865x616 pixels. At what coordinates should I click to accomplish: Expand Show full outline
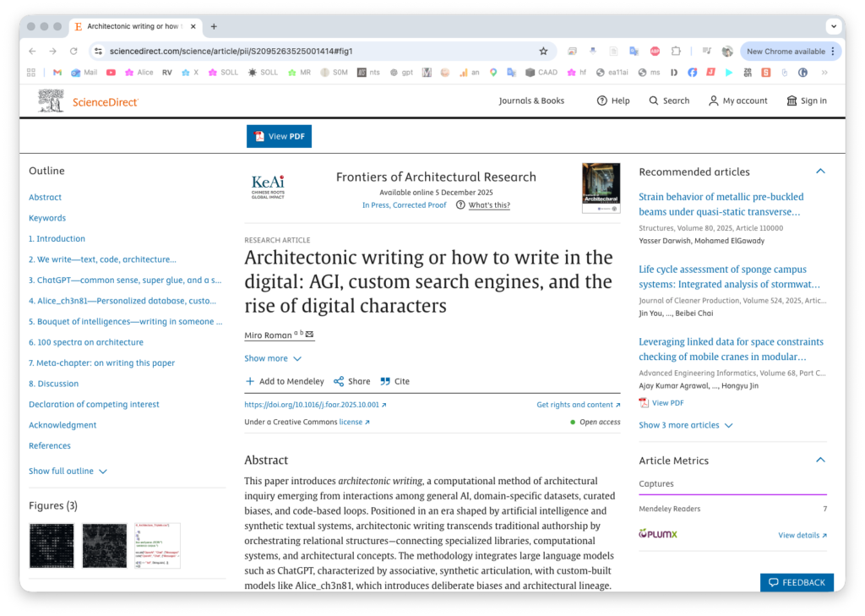[x=68, y=471]
